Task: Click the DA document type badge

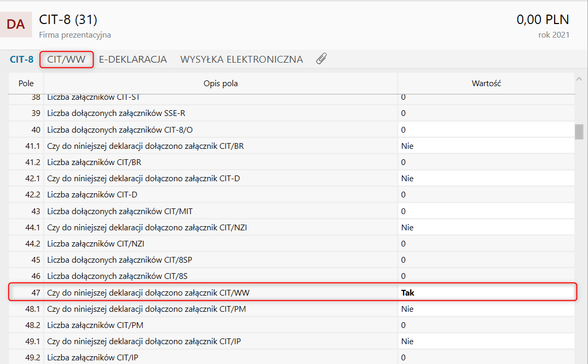Action: pyautogui.click(x=16, y=25)
